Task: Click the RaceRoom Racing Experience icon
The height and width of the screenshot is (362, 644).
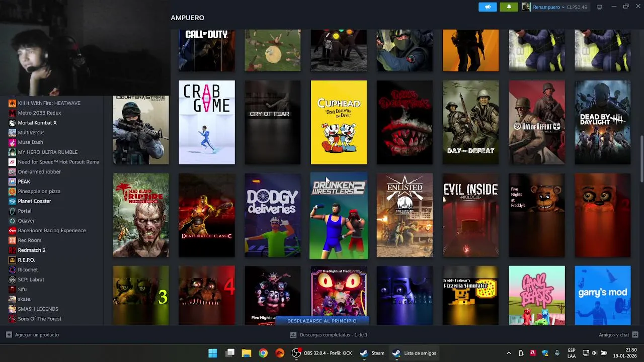Action: coord(12,230)
